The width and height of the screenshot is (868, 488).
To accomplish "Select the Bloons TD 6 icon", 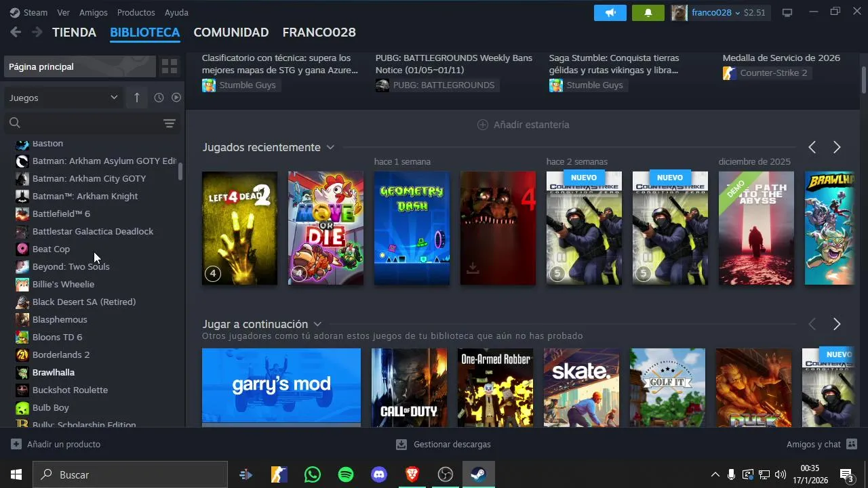I will [x=22, y=337].
